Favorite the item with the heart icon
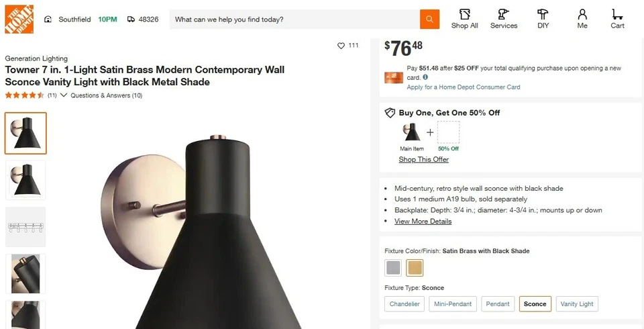Viewport: 644px width, 329px height. point(341,46)
